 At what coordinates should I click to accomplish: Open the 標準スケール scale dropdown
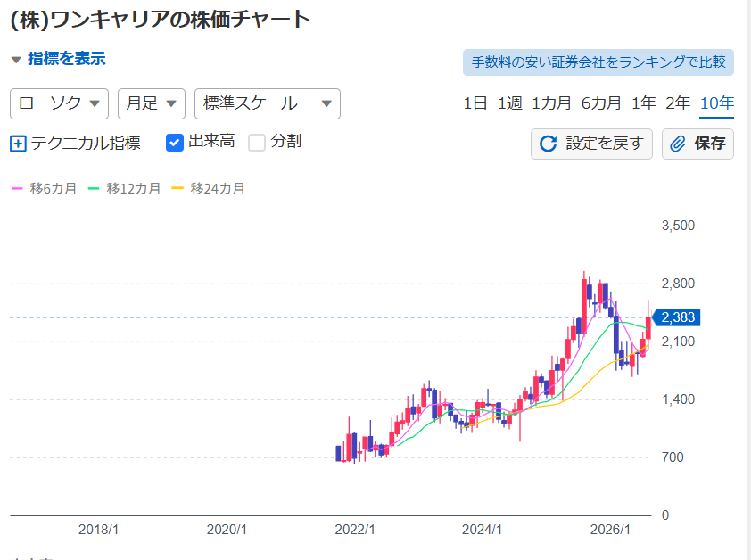pyautogui.click(x=268, y=103)
